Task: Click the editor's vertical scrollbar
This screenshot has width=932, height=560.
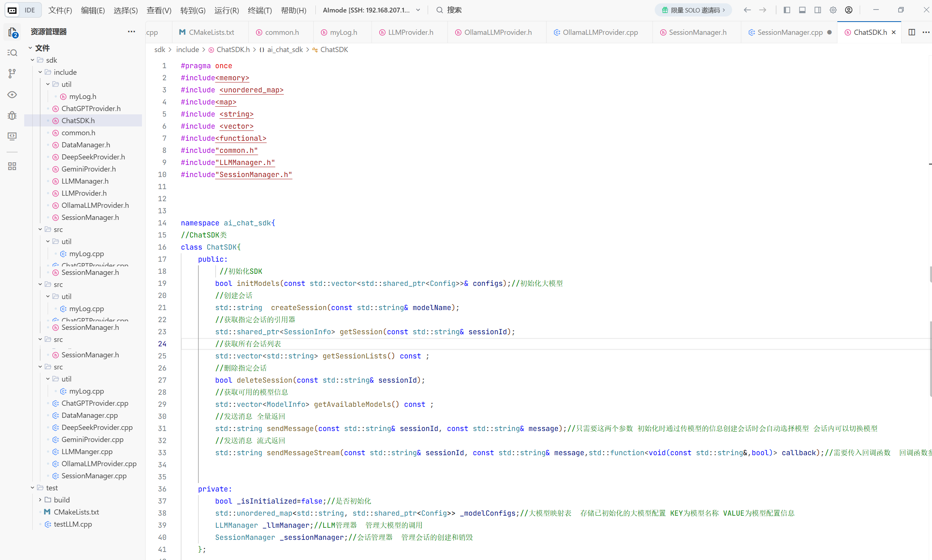Action: click(x=930, y=358)
